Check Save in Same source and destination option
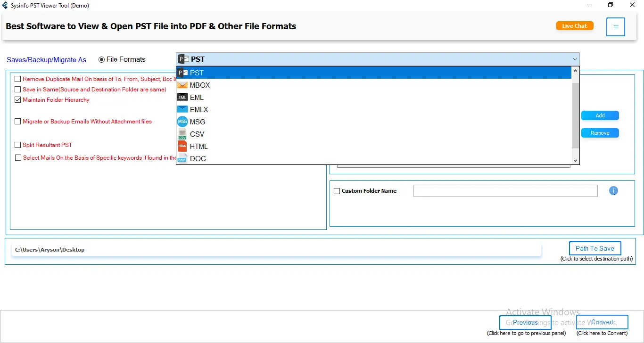The height and width of the screenshot is (343, 644). tap(18, 90)
